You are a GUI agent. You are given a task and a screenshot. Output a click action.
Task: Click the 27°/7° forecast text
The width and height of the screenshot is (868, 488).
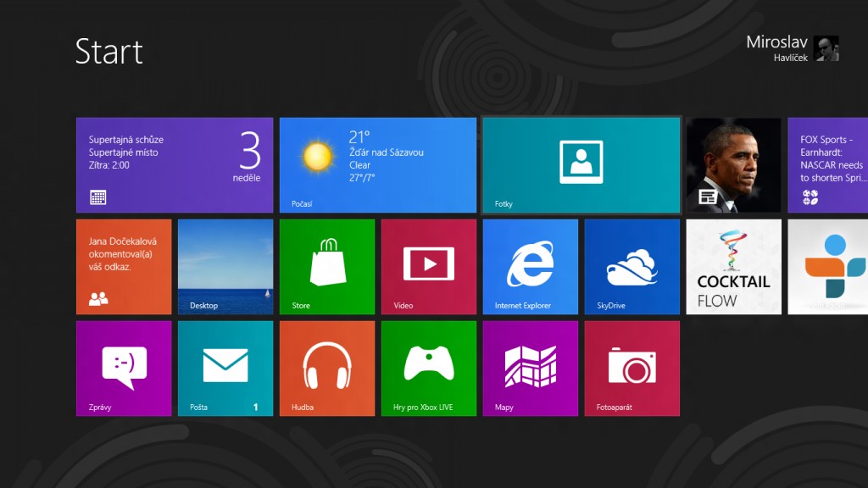tap(362, 178)
